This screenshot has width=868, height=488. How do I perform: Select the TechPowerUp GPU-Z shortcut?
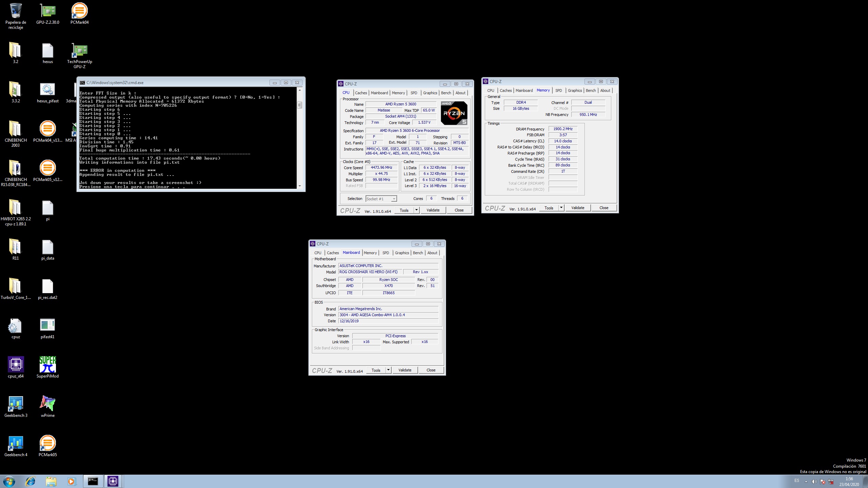click(79, 55)
